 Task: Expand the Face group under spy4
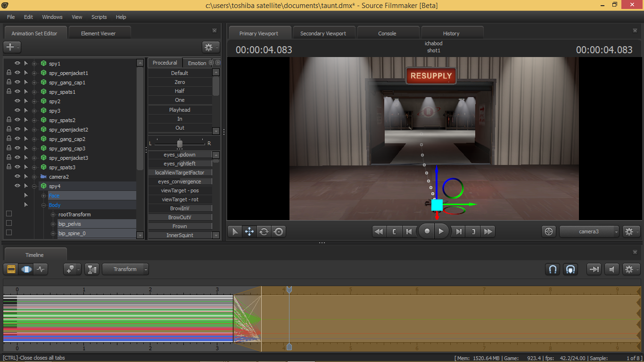(44, 196)
